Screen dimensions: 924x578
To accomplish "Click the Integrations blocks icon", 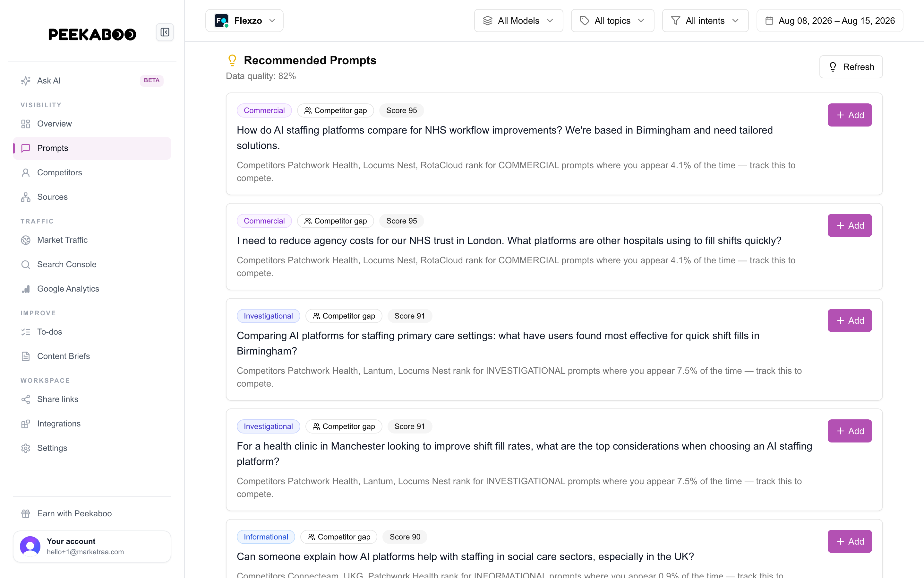I will pos(26,424).
